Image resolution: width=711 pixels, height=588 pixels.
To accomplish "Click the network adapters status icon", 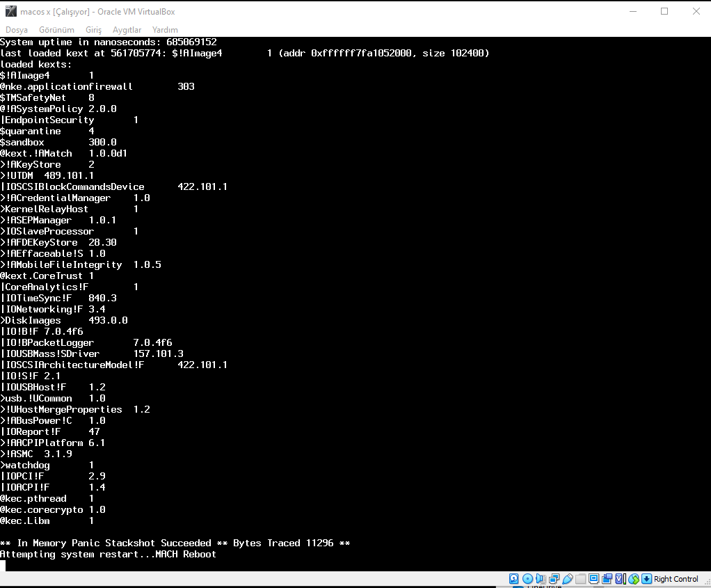I will [554, 579].
